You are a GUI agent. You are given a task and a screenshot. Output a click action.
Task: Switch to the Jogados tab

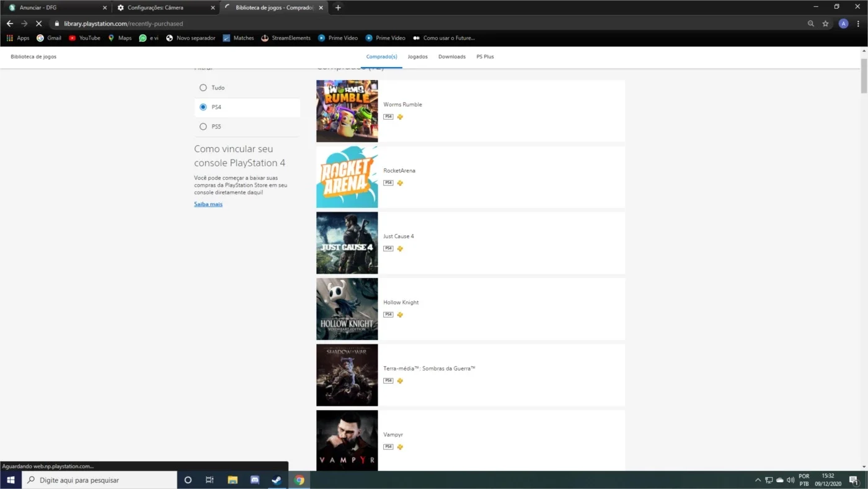click(x=418, y=56)
